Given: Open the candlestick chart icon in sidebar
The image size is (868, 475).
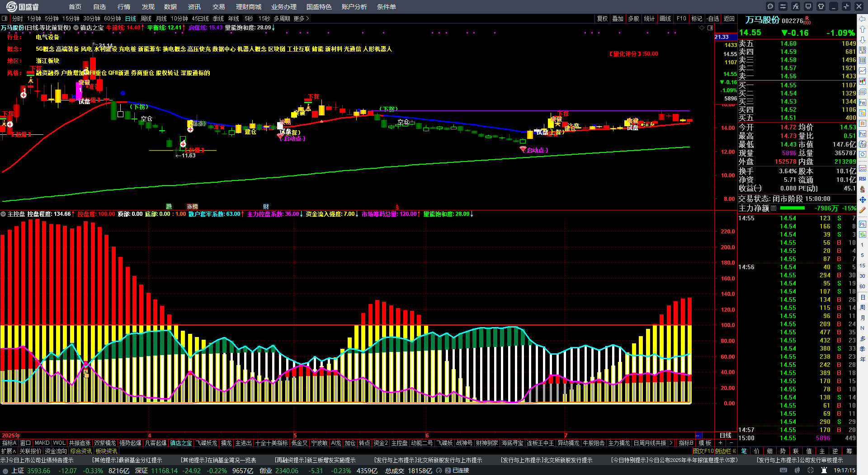Looking at the screenshot, I should (x=863, y=81).
